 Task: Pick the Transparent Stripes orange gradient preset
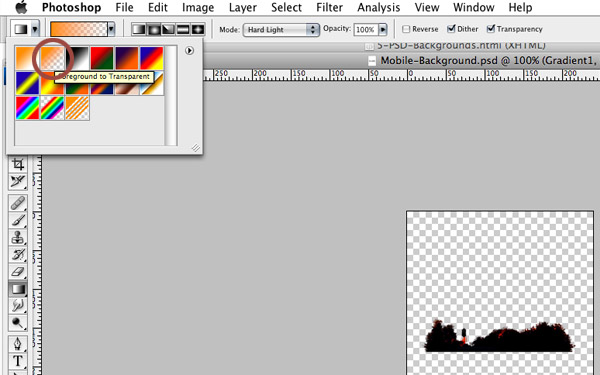77,108
